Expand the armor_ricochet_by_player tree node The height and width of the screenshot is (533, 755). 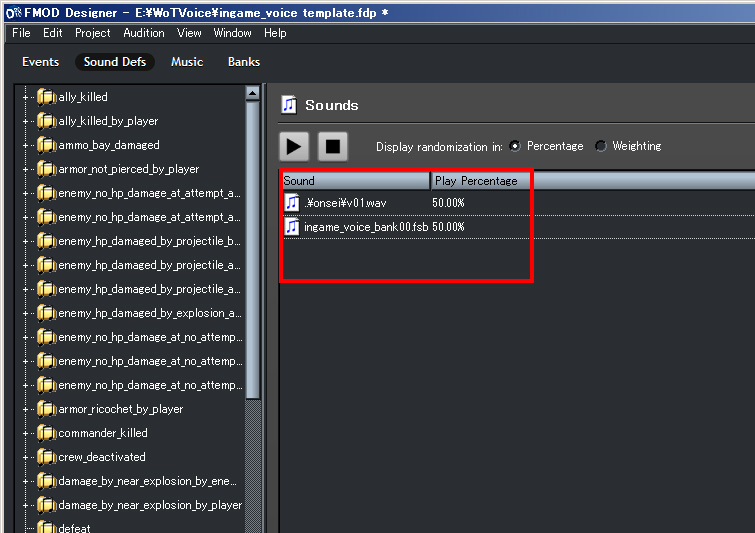click(x=26, y=409)
